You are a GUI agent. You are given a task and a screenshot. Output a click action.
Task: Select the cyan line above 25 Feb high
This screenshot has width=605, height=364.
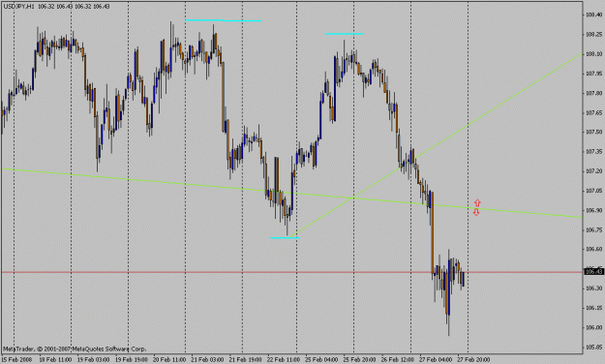tap(345, 34)
